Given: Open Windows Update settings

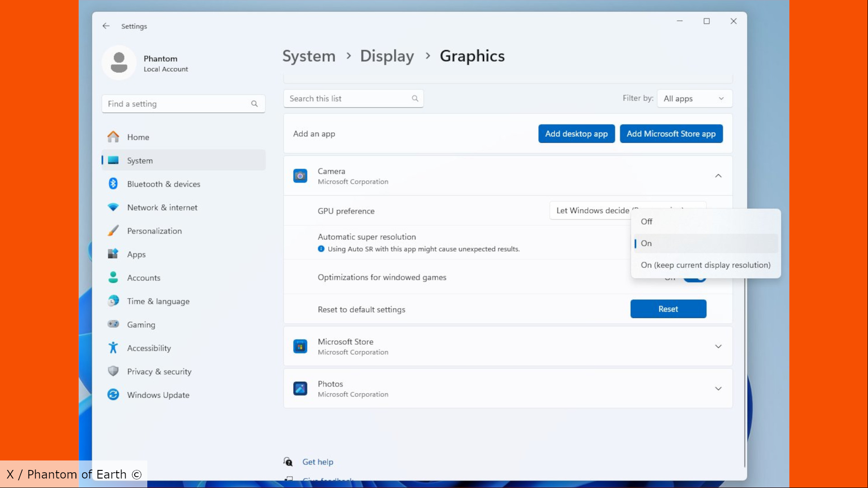Looking at the screenshot, I should (183, 395).
